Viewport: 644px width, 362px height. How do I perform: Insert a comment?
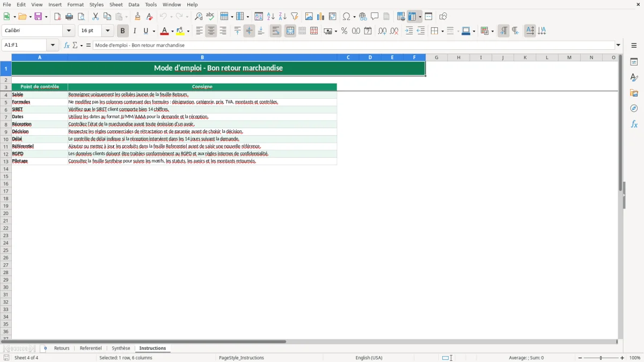(x=375, y=17)
